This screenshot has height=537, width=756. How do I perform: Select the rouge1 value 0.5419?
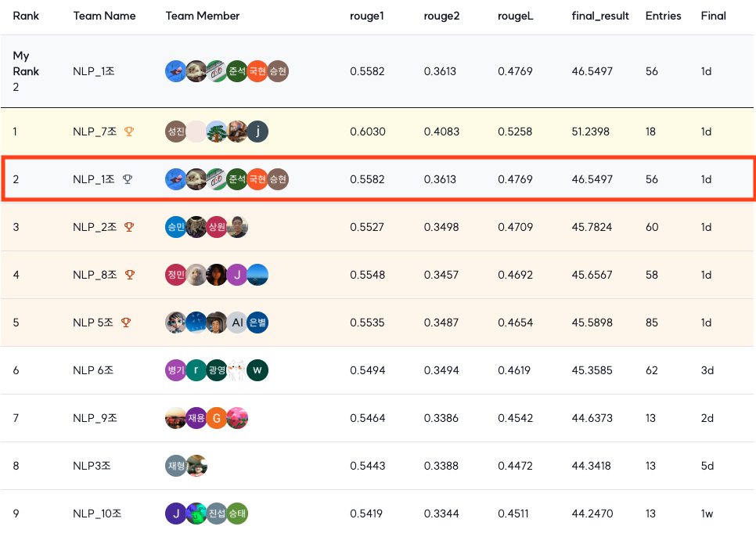pos(366,513)
